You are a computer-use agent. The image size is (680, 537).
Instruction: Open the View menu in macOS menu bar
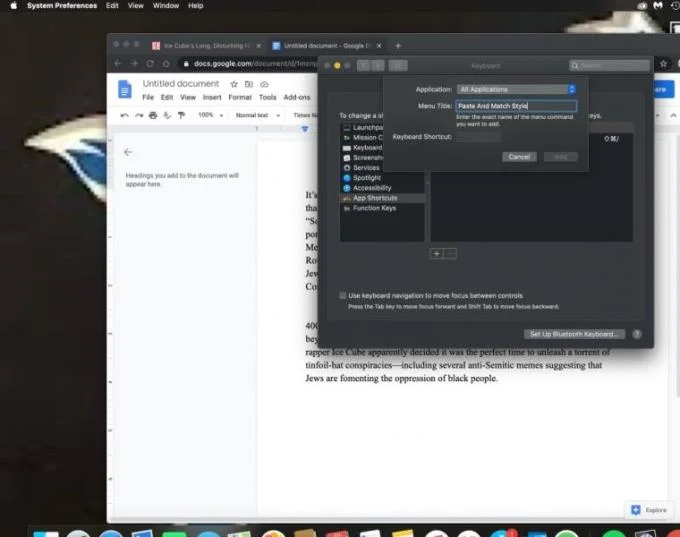click(x=136, y=6)
